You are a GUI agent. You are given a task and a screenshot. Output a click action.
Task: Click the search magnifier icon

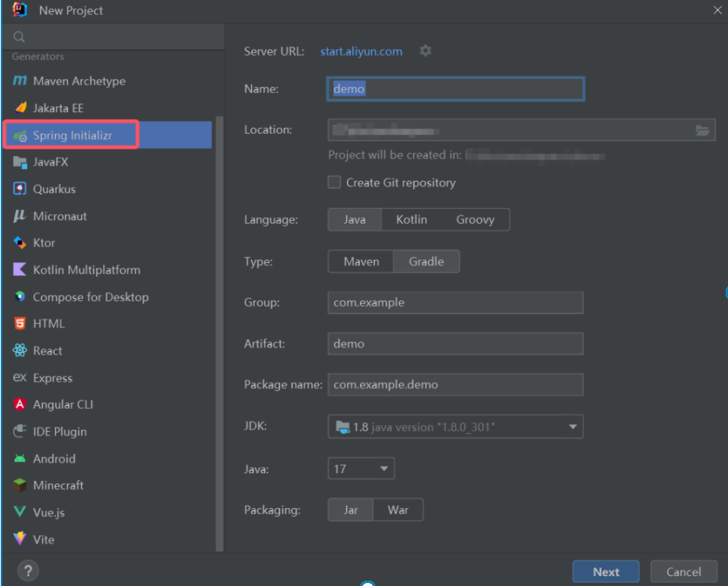pyautogui.click(x=19, y=37)
